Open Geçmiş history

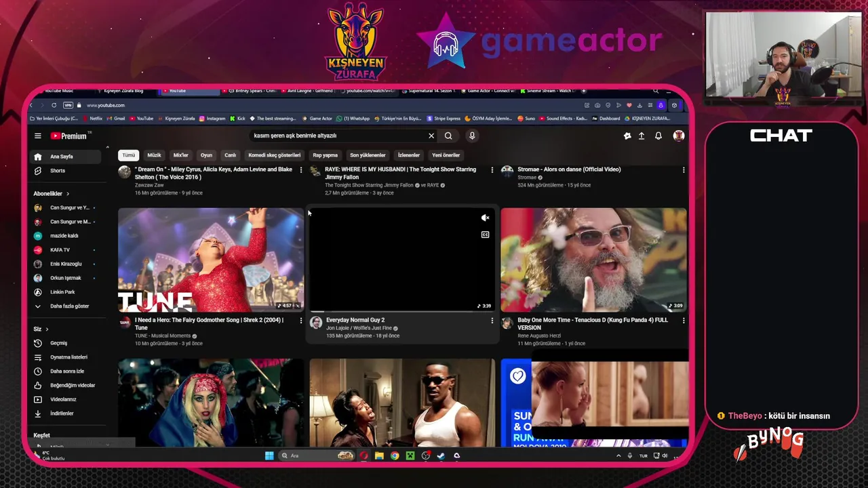click(x=66, y=343)
